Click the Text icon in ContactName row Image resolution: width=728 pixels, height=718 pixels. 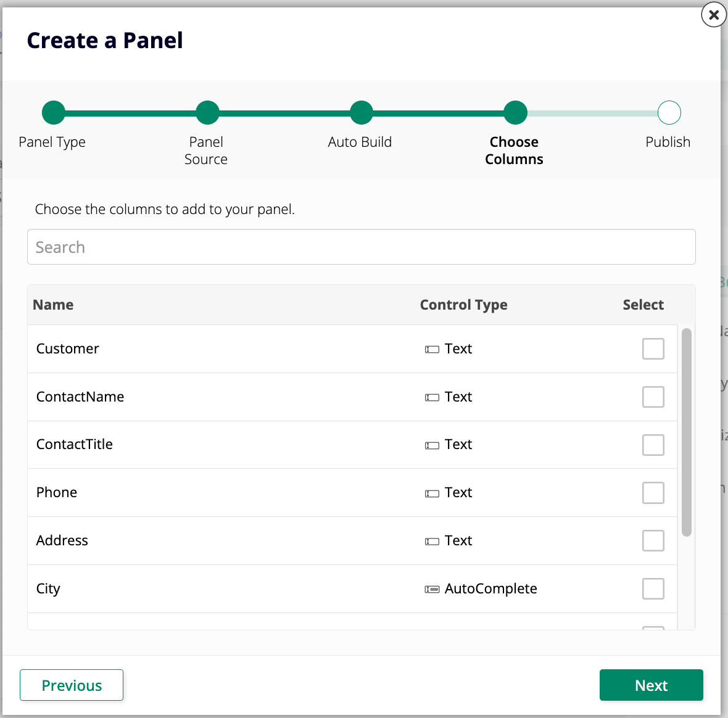click(x=432, y=398)
